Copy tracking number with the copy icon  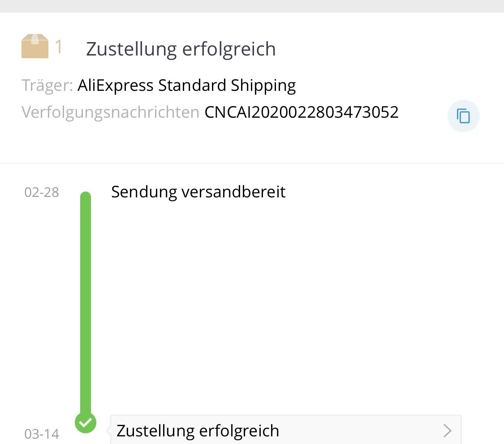click(463, 116)
